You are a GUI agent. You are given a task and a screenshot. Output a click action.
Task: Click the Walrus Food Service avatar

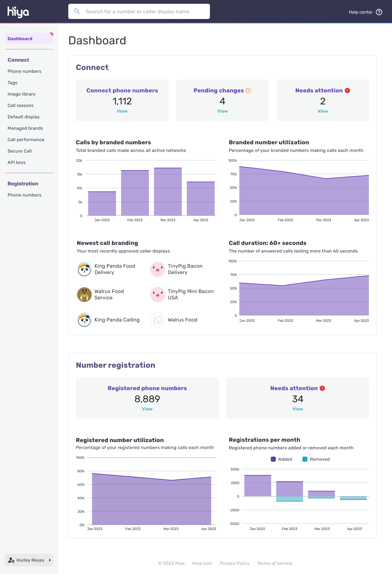click(x=84, y=295)
